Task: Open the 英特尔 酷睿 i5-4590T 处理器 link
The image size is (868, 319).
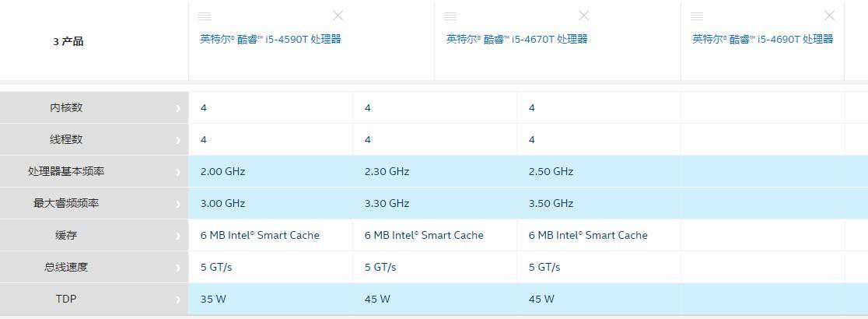Action: pos(271,39)
